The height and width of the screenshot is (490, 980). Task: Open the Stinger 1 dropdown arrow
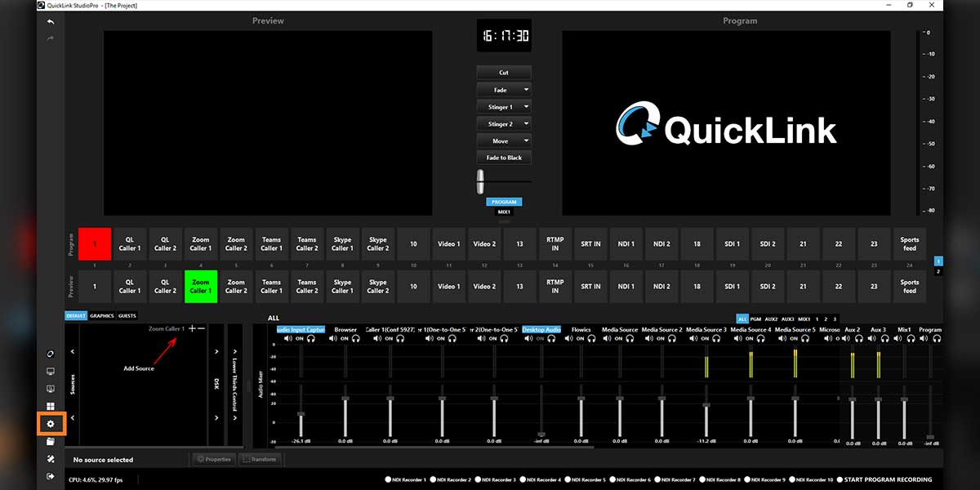tap(526, 107)
